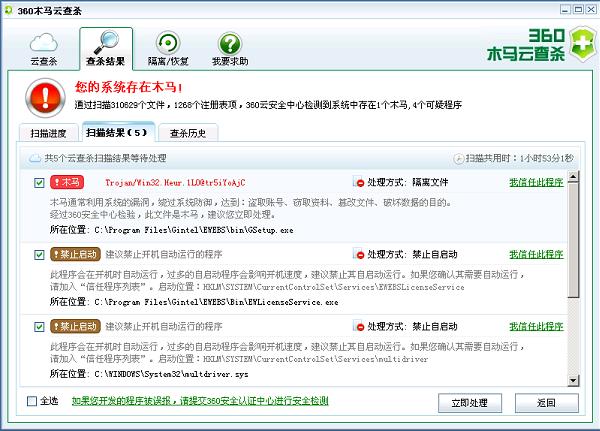Open the 我要求助 help tab

pyautogui.click(x=230, y=49)
